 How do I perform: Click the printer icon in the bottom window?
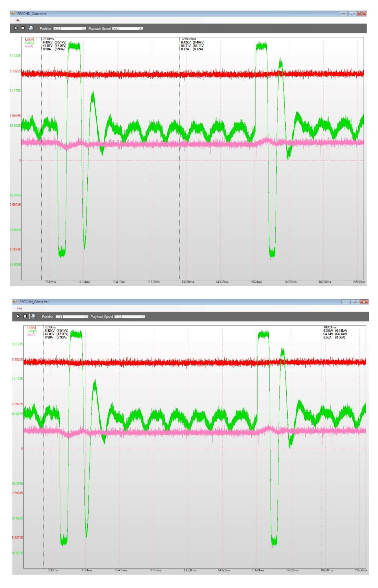pos(33,317)
